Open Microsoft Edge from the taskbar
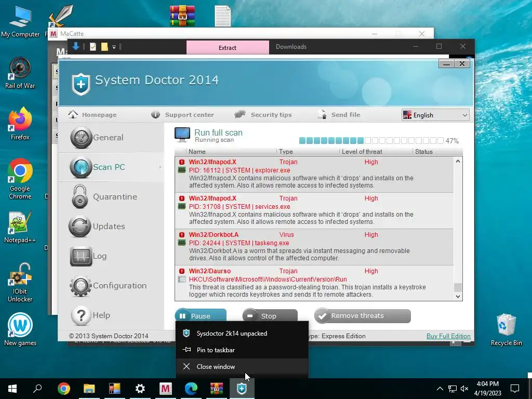The image size is (532, 399). [x=191, y=389]
